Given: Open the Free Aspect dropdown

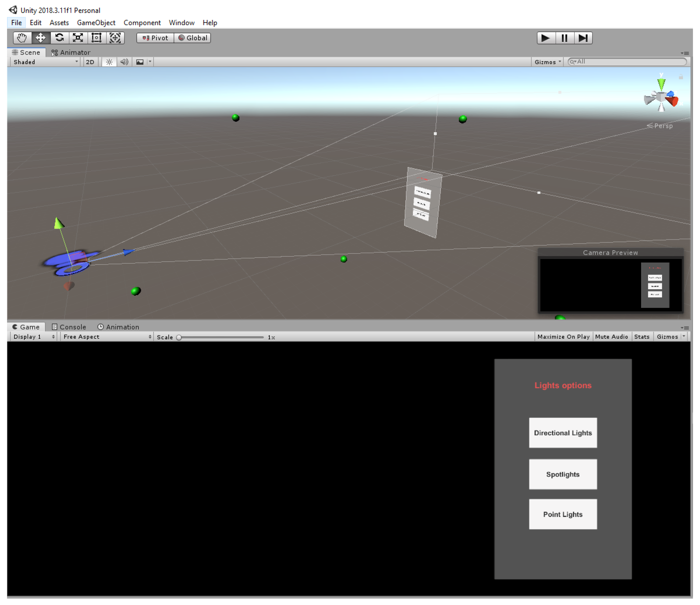Looking at the screenshot, I should tap(107, 337).
